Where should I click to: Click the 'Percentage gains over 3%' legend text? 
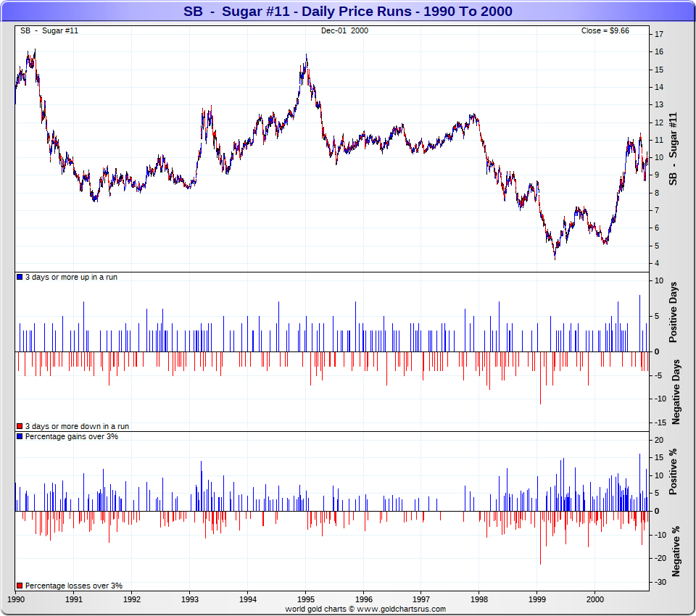pos(72,436)
